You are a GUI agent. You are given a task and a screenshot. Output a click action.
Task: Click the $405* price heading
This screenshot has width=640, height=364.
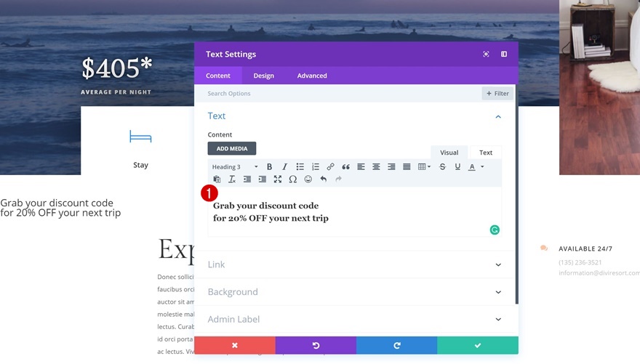click(117, 68)
